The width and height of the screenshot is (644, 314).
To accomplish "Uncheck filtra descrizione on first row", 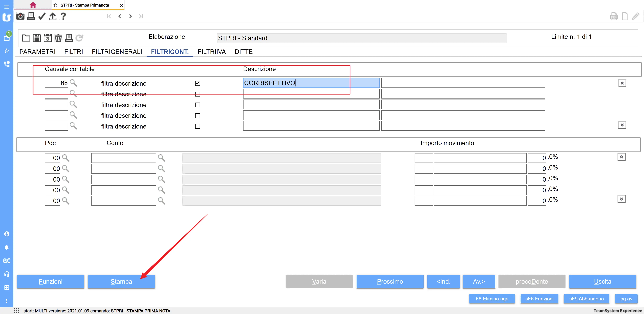I will tap(198, 83).
